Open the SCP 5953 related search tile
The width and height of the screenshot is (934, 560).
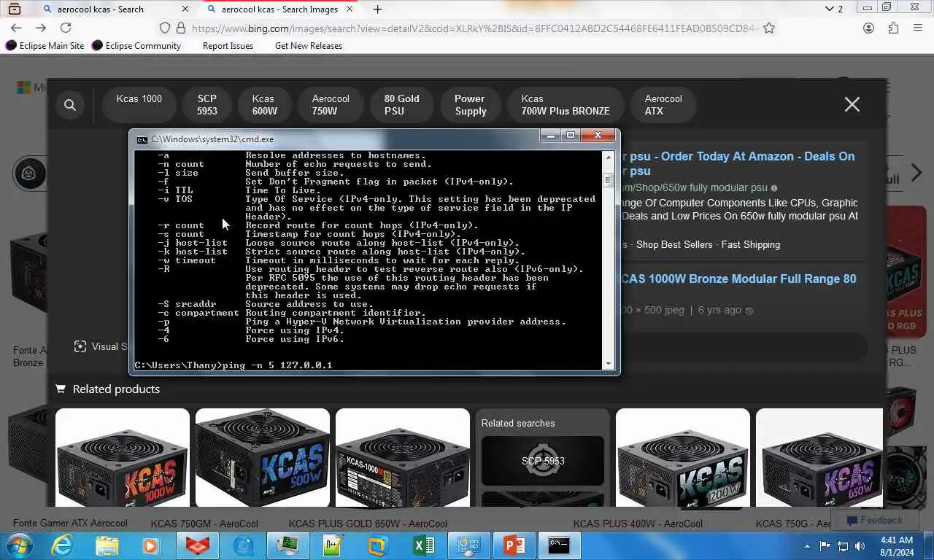coord(543,461)
